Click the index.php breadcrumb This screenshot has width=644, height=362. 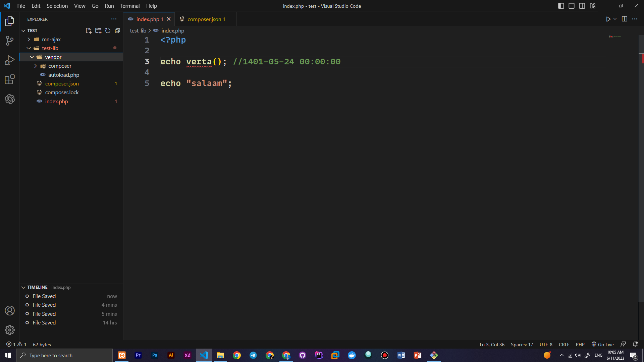click(173, 31)
